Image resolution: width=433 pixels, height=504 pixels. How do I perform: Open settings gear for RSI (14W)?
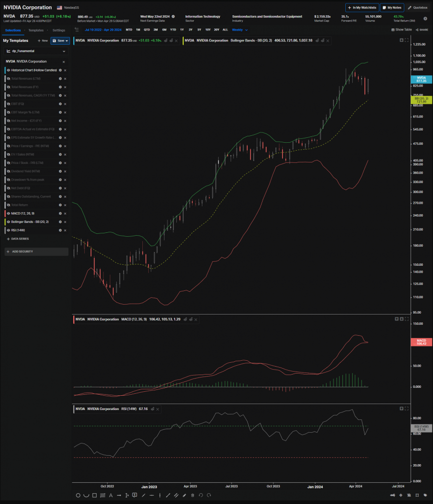(x=60, y=230)
